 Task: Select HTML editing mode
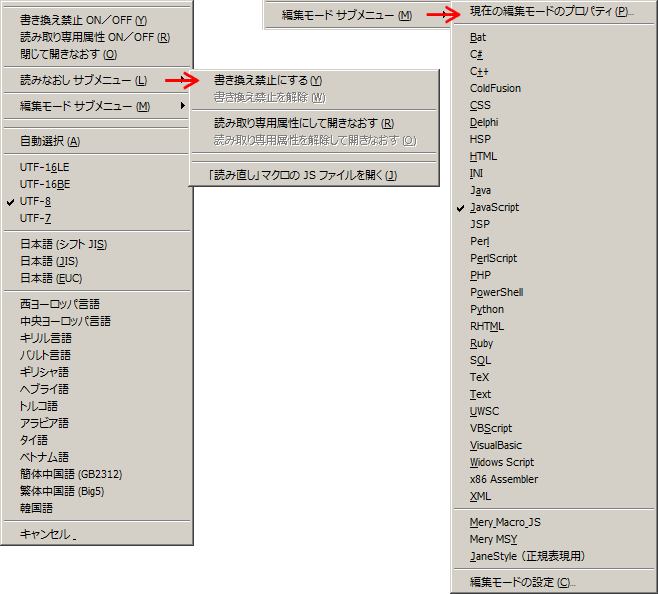coord(483,156)
